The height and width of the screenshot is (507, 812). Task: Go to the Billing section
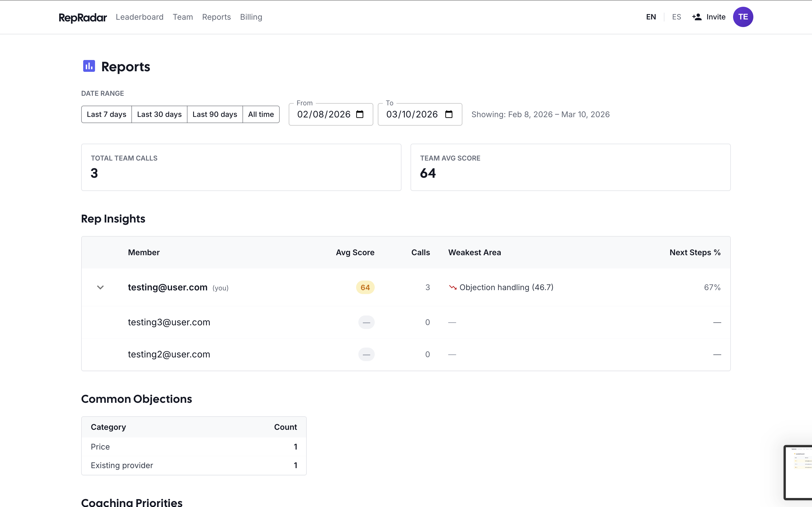pos(251,17)
